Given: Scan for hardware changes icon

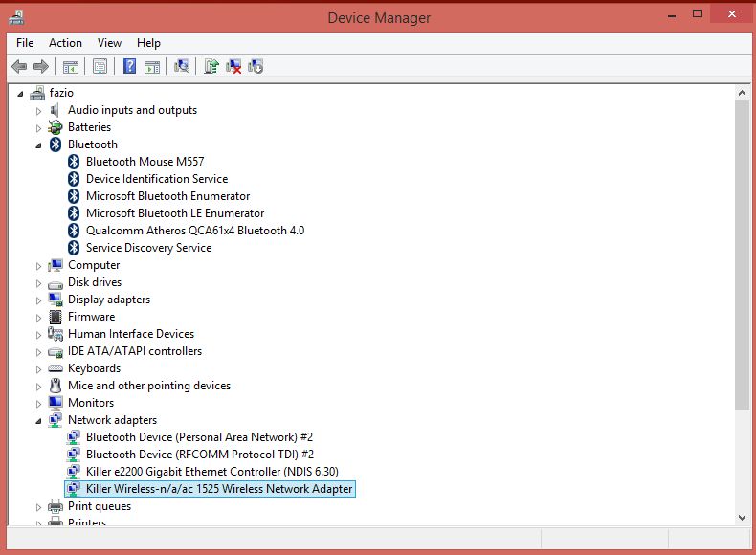Looking at the screenshot, I should (182, 66).
